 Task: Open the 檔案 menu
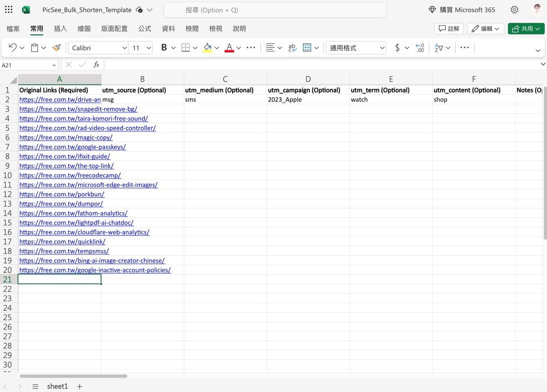(13, 29)
